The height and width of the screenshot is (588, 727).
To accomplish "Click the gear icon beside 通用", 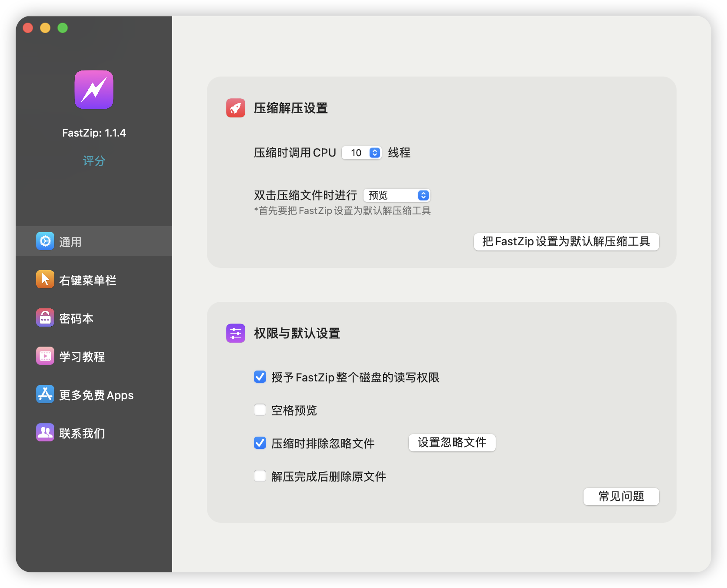I will 45,241.
